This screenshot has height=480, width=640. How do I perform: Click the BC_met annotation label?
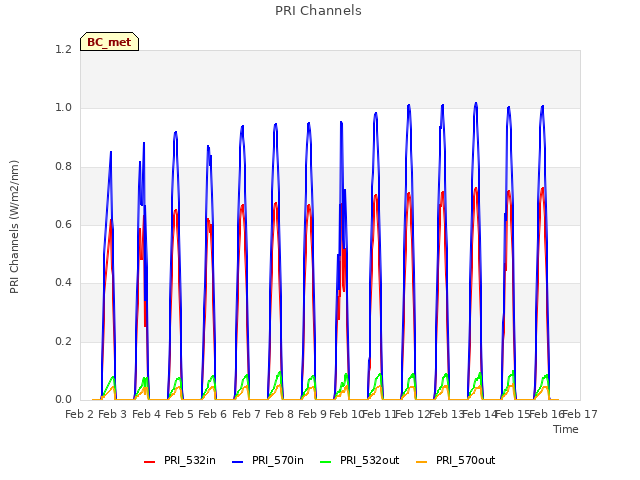tap(109, 42)
